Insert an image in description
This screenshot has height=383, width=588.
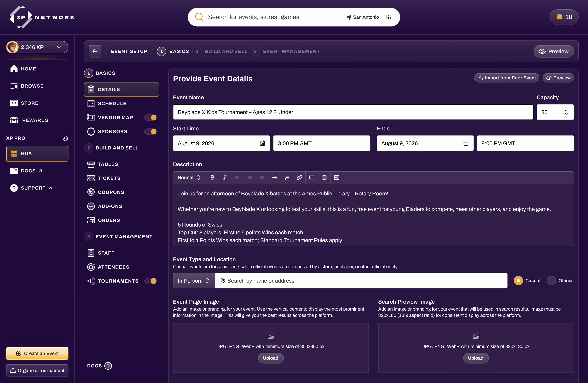coord(337,177)
